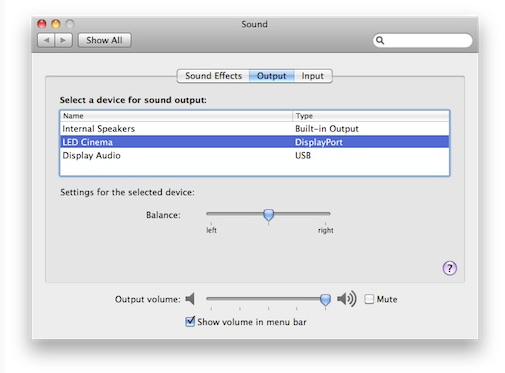Enable the Mute checkbox

point(369,299)
